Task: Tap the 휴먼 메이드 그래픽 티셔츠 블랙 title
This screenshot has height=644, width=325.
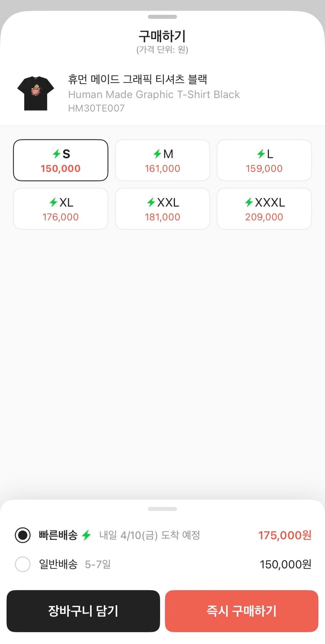Action: point(138,79)
